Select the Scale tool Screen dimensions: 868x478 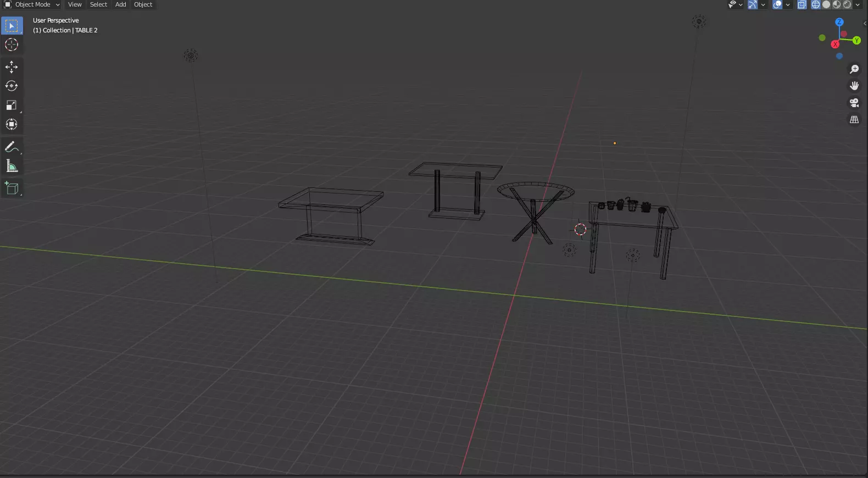12,105
